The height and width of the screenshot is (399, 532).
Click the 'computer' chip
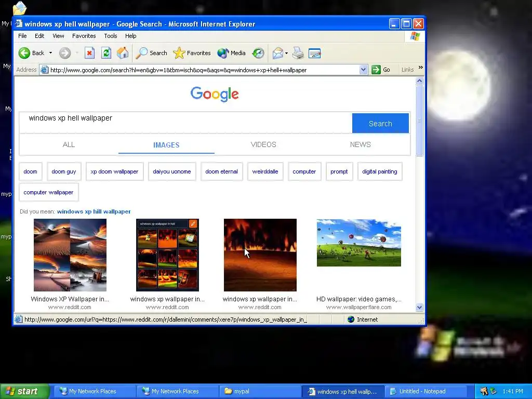pyautogui.click(x=304, y=171)
